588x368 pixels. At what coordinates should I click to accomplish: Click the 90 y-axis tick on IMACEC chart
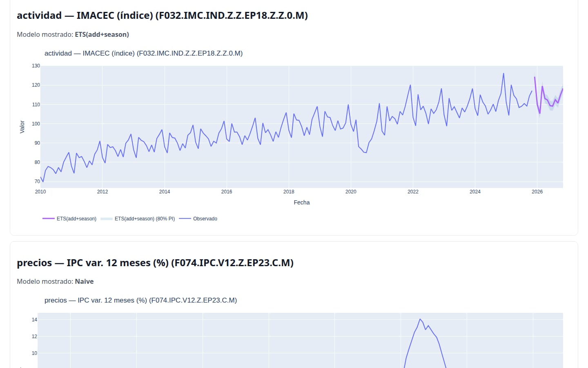[x=37, y=143]
